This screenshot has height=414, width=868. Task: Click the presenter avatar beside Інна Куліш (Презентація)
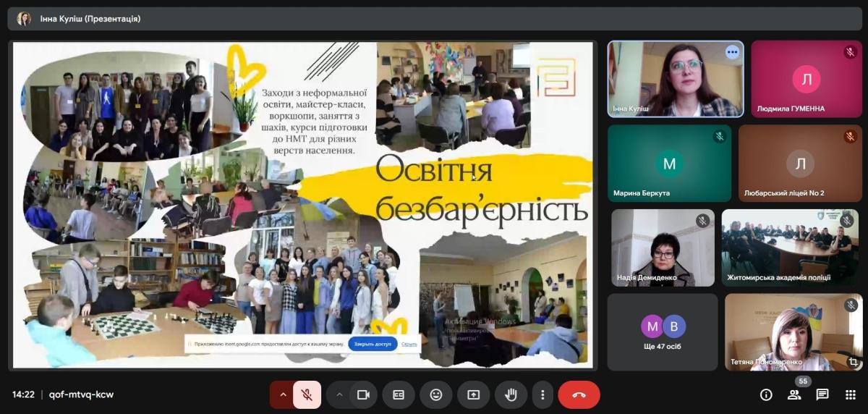click(24, 19)
